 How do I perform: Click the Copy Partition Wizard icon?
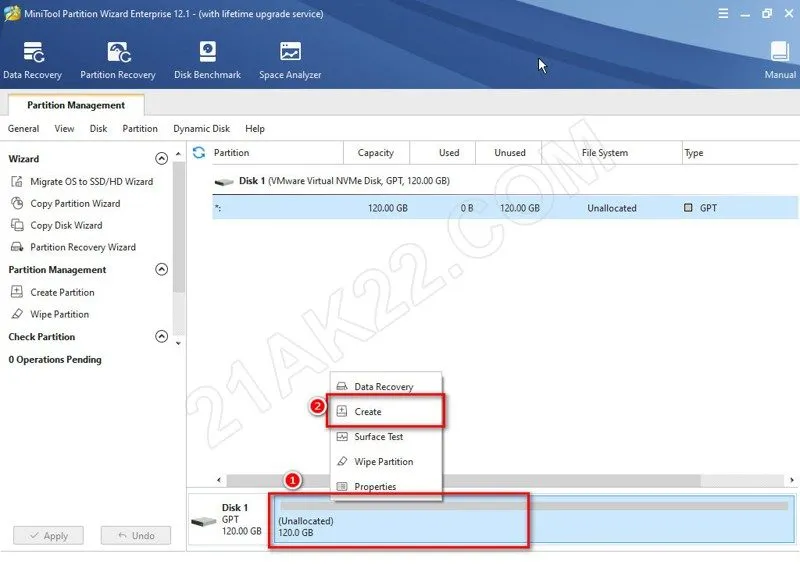coord(17,203)
